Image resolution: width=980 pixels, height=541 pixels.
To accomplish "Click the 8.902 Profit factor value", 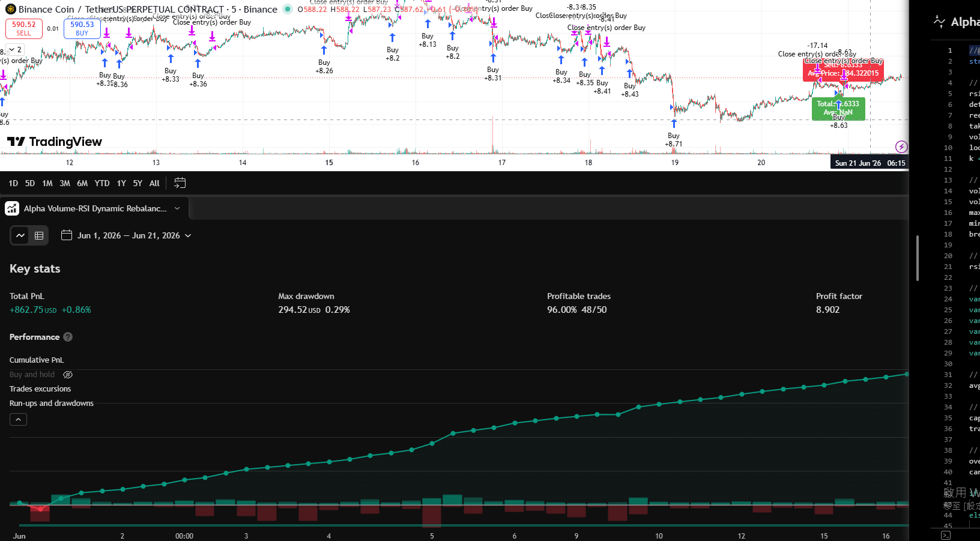I will [x=827, y=310].
